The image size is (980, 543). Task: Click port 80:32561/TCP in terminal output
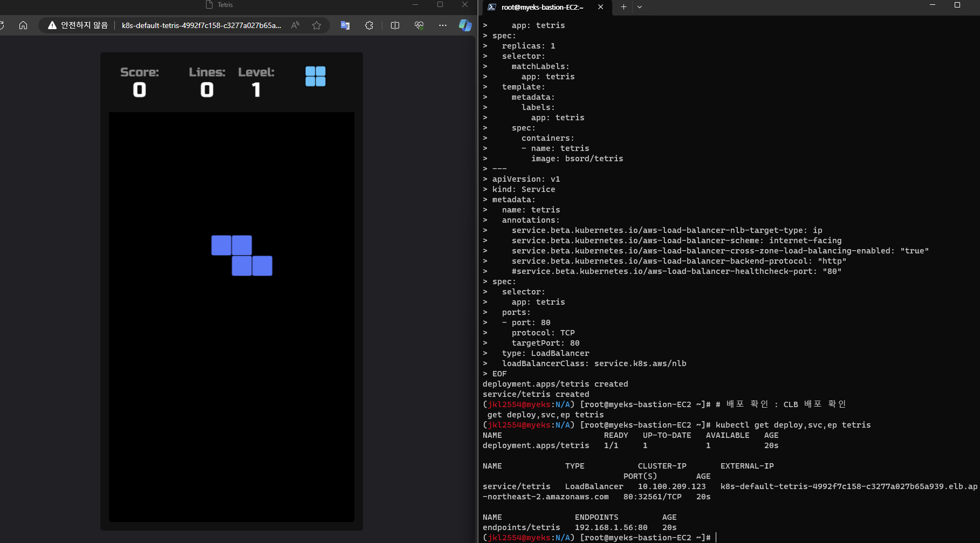(653, 497)
